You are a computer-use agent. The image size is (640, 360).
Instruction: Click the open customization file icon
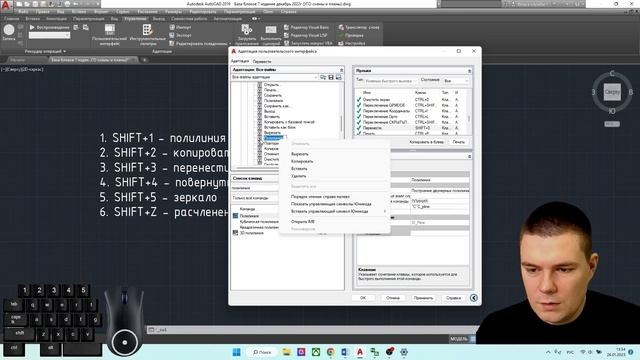[323, 77]
